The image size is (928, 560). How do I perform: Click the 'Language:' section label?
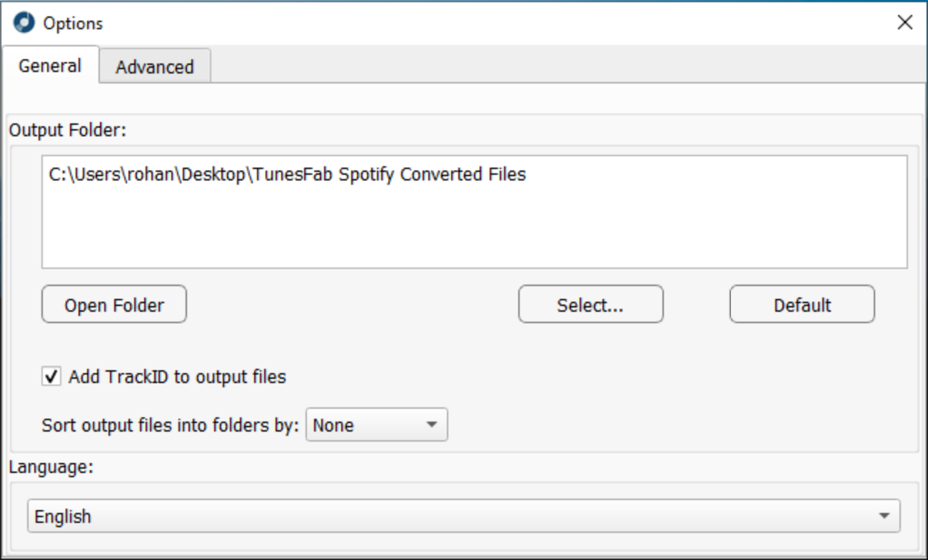click(51, 468)
